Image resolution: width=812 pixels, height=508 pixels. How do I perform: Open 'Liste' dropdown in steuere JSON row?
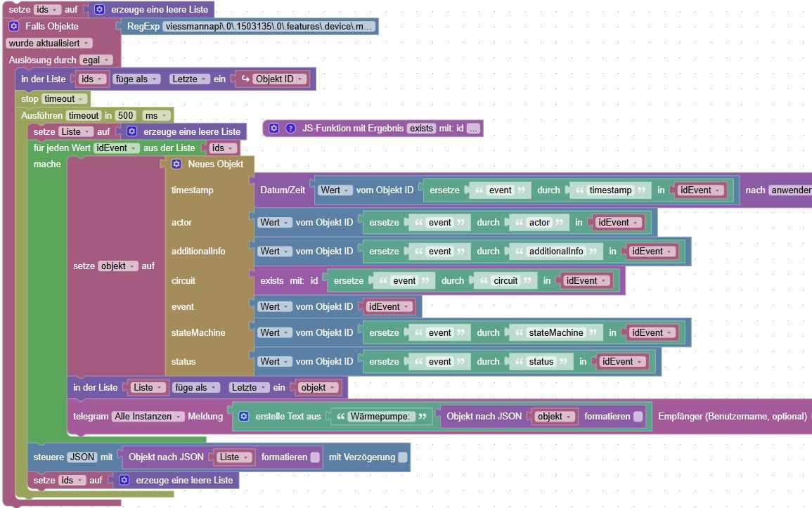234,457
